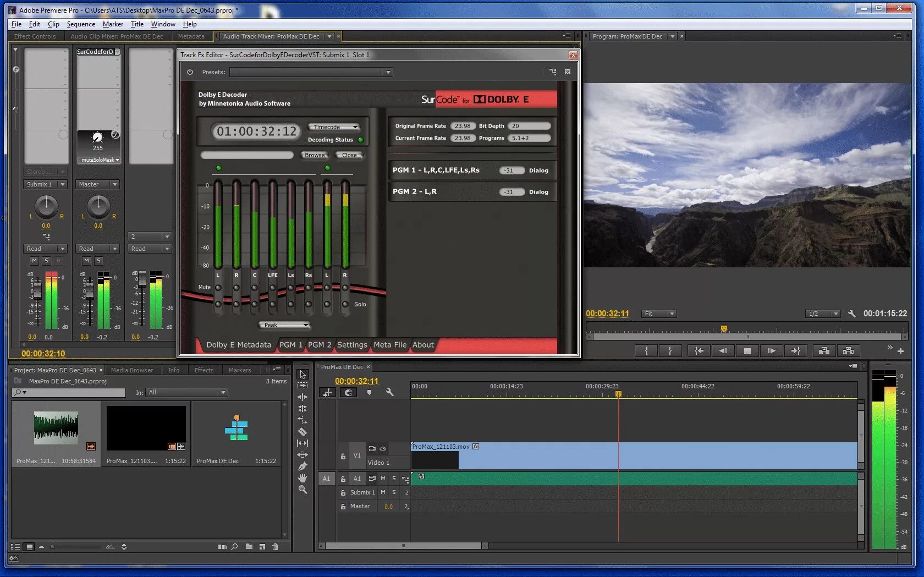Select the Zoom magnifier tool
Screen dimensions: 924x577
click(302, 490)
